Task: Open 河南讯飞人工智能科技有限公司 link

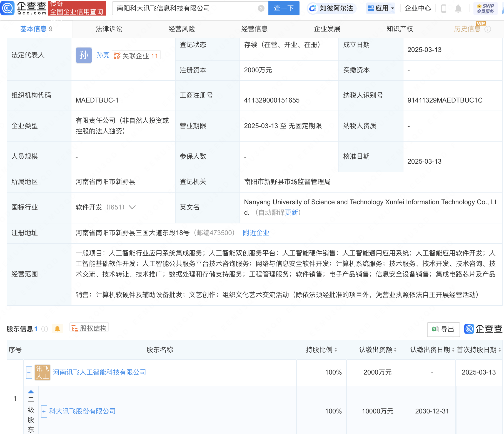Action: [99, 372]
